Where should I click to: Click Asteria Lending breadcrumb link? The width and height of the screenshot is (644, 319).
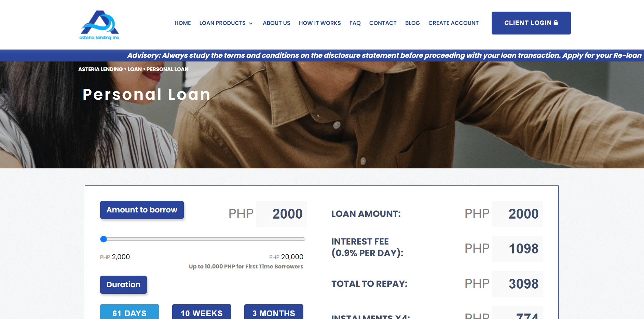point(100,69)
